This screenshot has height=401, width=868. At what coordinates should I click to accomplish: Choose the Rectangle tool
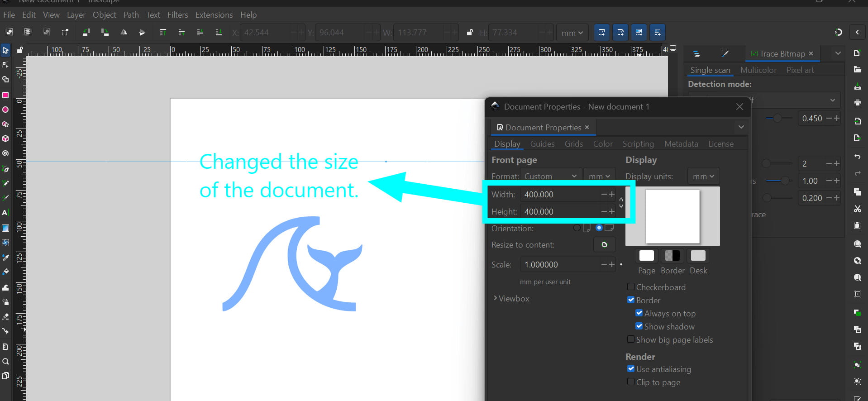[5, 95]
